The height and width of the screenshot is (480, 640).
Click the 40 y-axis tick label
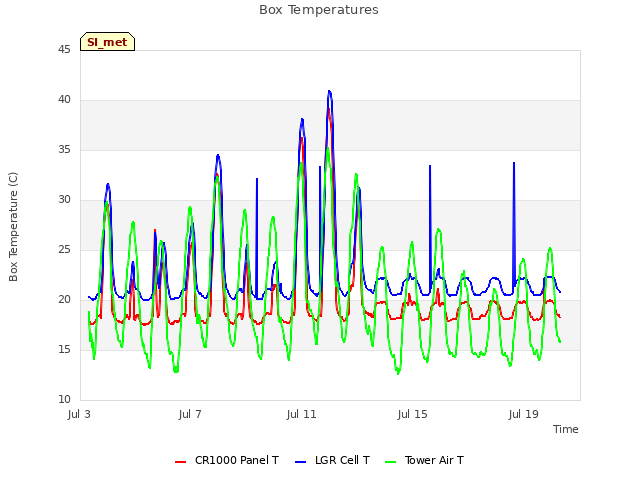click(x=64, y=100)
